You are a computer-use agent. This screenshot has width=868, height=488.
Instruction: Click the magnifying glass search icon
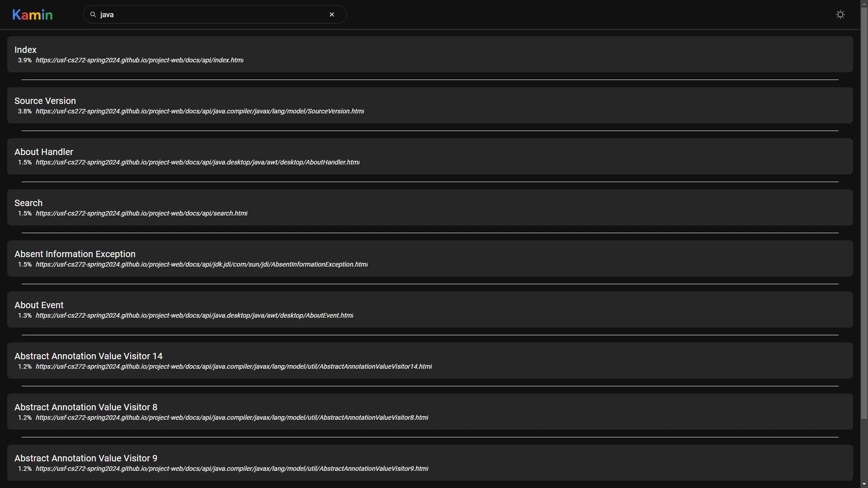[x=92, y=14]
